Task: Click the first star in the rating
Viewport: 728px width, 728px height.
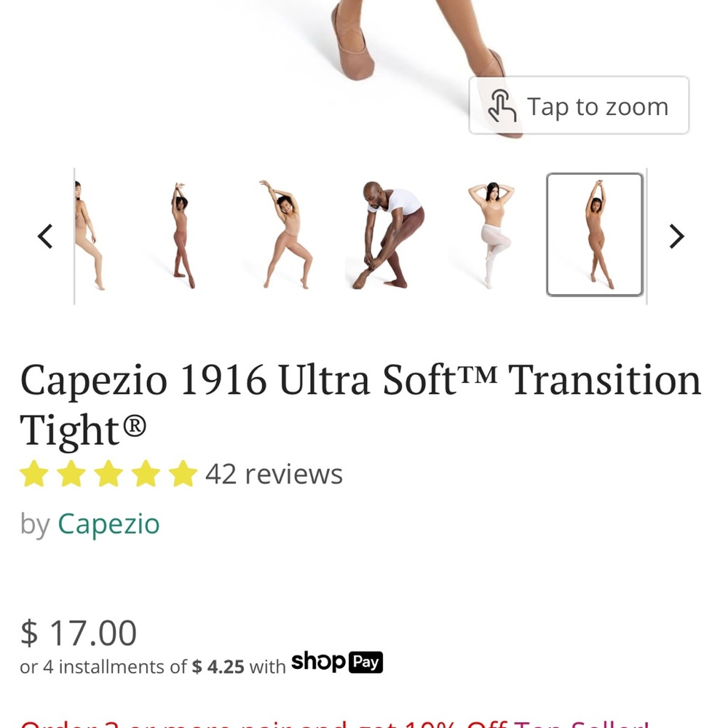Action: click(33, 474)
